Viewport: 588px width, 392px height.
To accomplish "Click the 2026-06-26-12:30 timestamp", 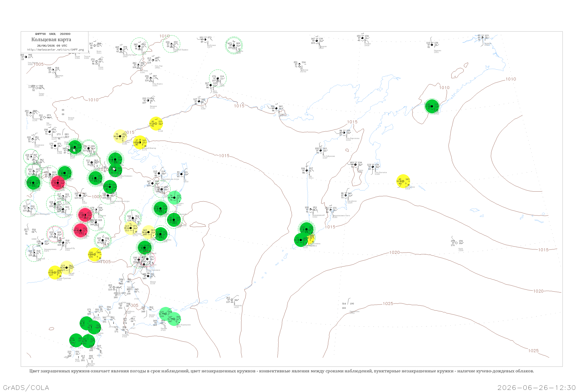I will tap(536, 387).
